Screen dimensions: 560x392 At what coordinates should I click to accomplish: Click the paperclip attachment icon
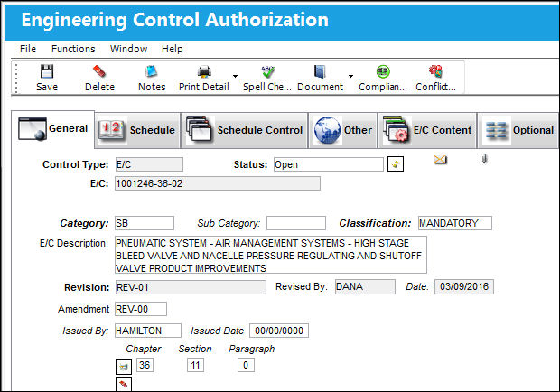(484, 158)
